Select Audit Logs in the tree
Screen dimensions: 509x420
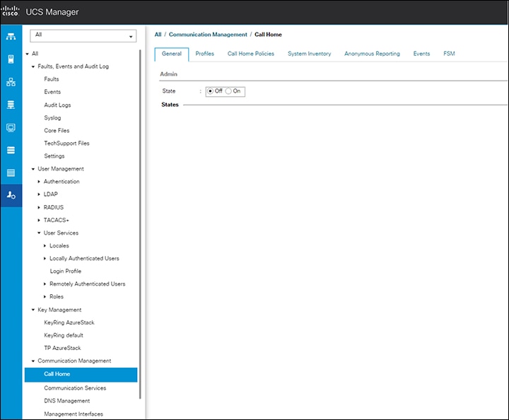coord(57,105)
